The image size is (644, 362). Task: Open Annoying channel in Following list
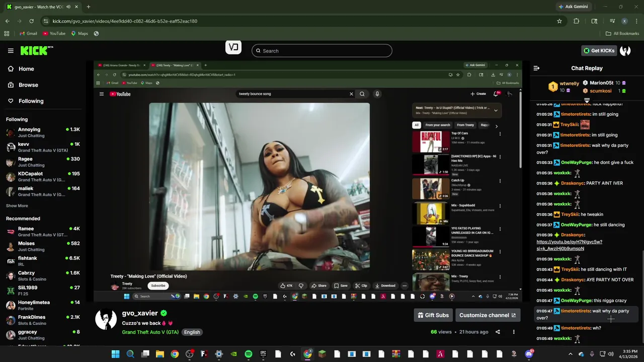pyautogui.click(x=43, y=132)
